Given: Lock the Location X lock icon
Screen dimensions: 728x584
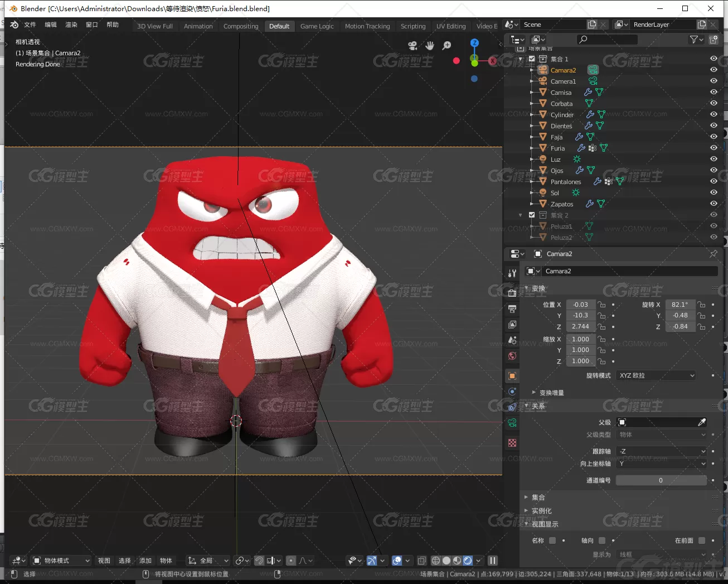Looking at the screenshot, I should click(x=601, y=305).
